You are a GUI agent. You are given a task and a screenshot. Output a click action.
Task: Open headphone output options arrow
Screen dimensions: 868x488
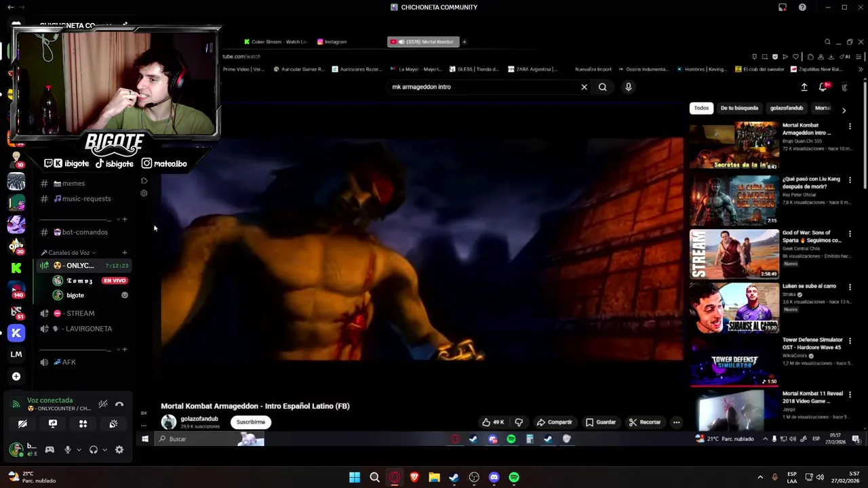click(104, 449)
